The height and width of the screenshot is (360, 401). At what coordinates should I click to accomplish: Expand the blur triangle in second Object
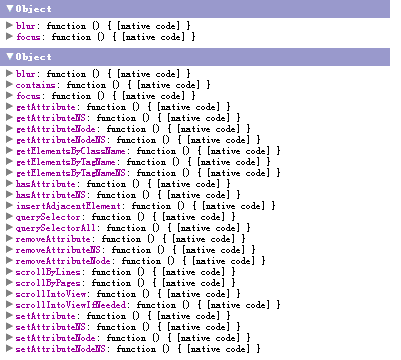click(9, 73)
